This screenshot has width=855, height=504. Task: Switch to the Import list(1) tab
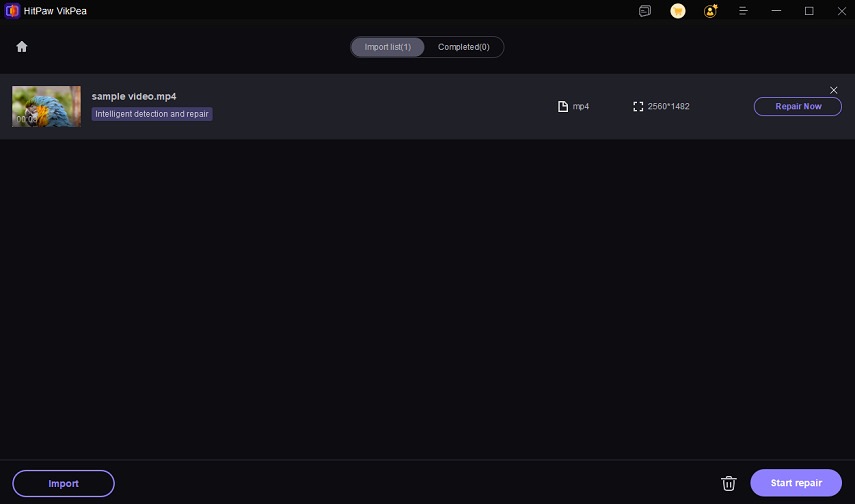coord(388,47)
